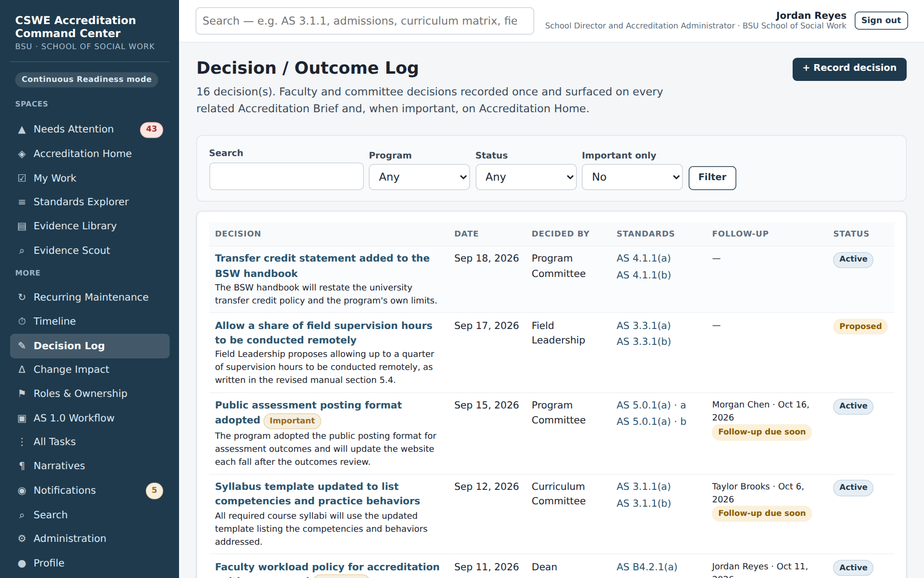
Task: Click the Needs Attention warning triangle icon
Action: [22, 130]
